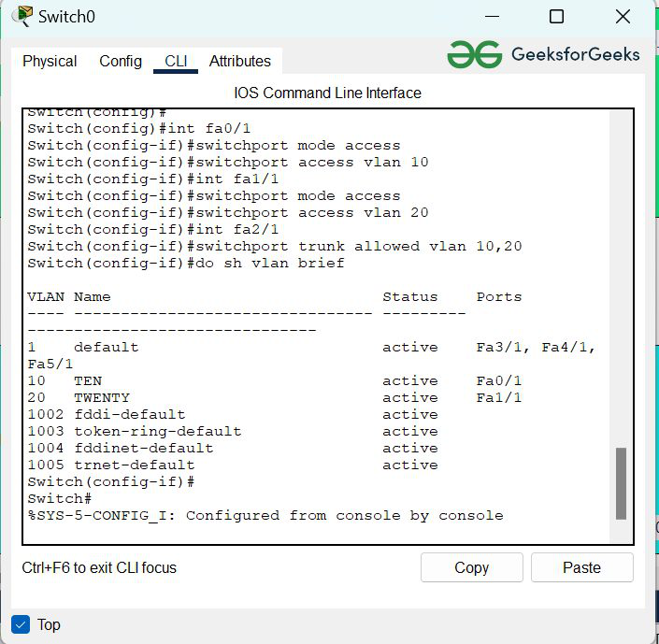Click the CLI vertical scrollbar thumb

[x=621, y=482]
